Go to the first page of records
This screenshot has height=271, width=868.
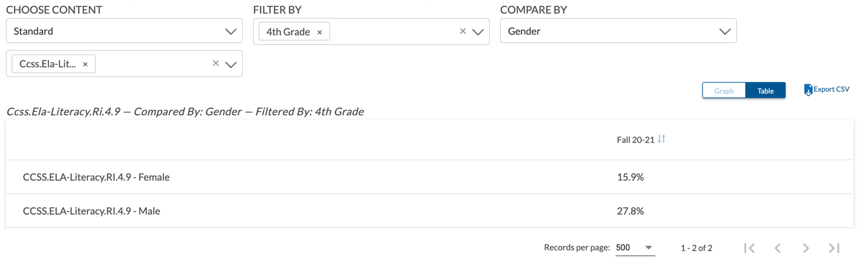(750, 248)
